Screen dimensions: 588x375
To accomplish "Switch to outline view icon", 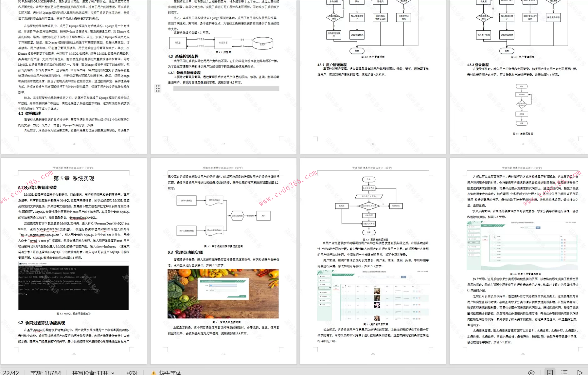I will [564, 372].
